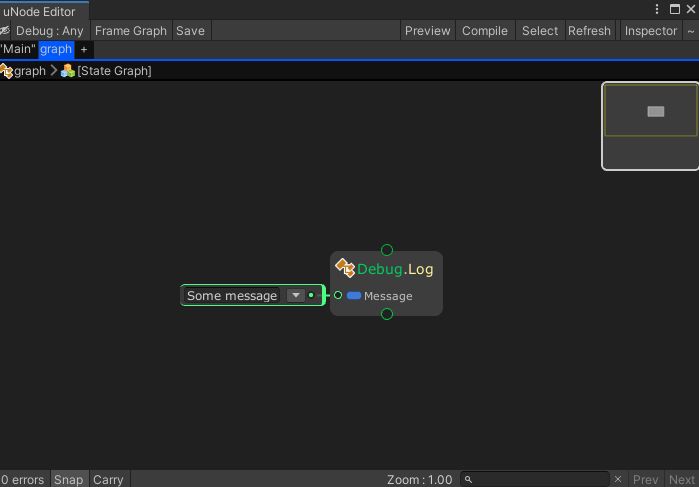Click the top flow input port of Debug.Log
699x487 pixels.
click(x=387, y=250)
